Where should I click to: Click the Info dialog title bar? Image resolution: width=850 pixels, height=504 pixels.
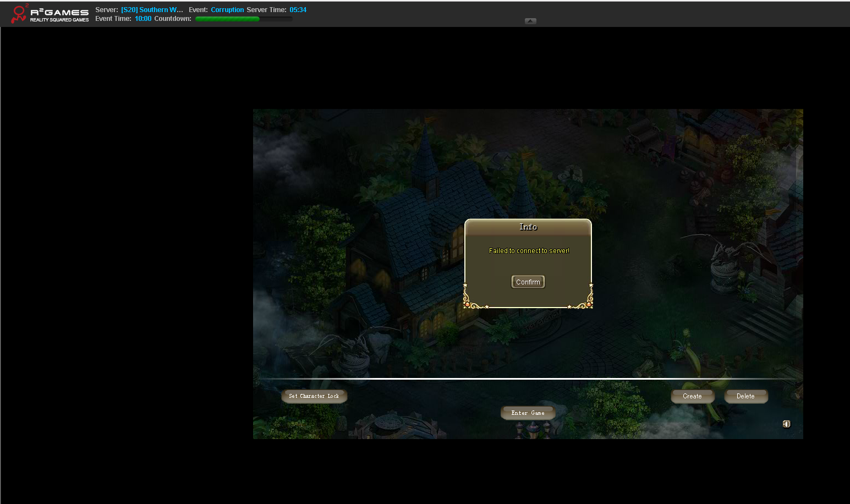pos(528,227)
